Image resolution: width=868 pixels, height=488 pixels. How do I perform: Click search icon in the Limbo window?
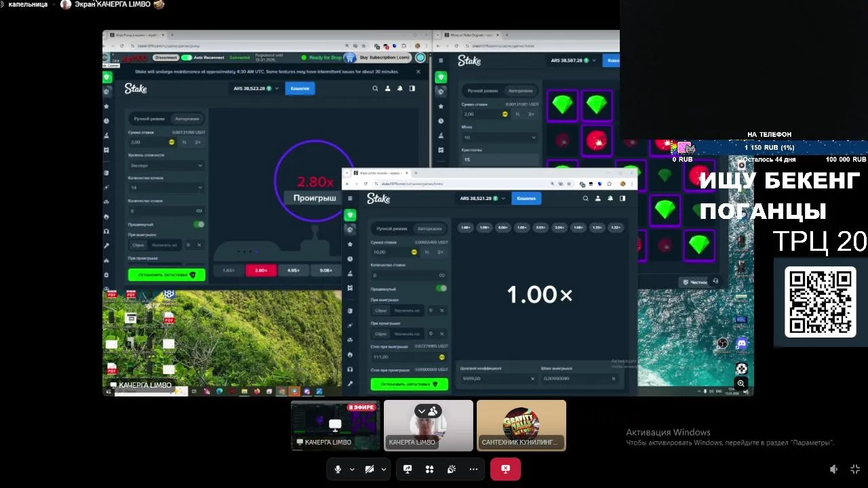pyautogui.click(x=585, y=199)
